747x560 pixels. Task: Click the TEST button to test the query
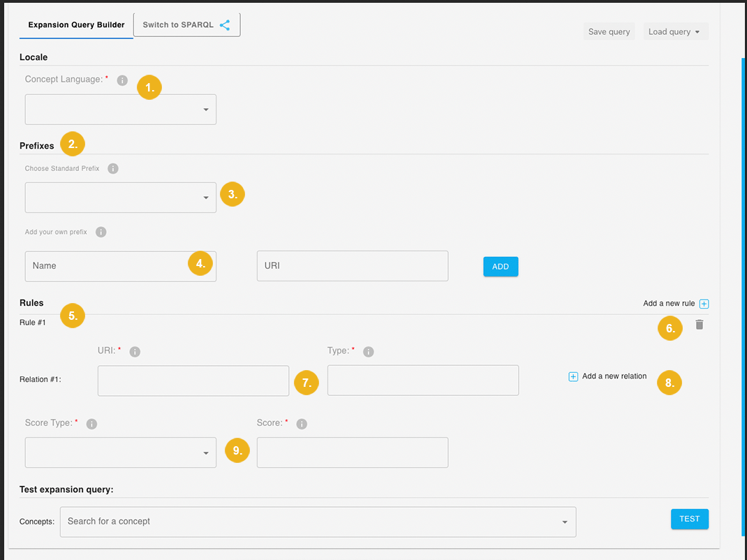point(689,519)
